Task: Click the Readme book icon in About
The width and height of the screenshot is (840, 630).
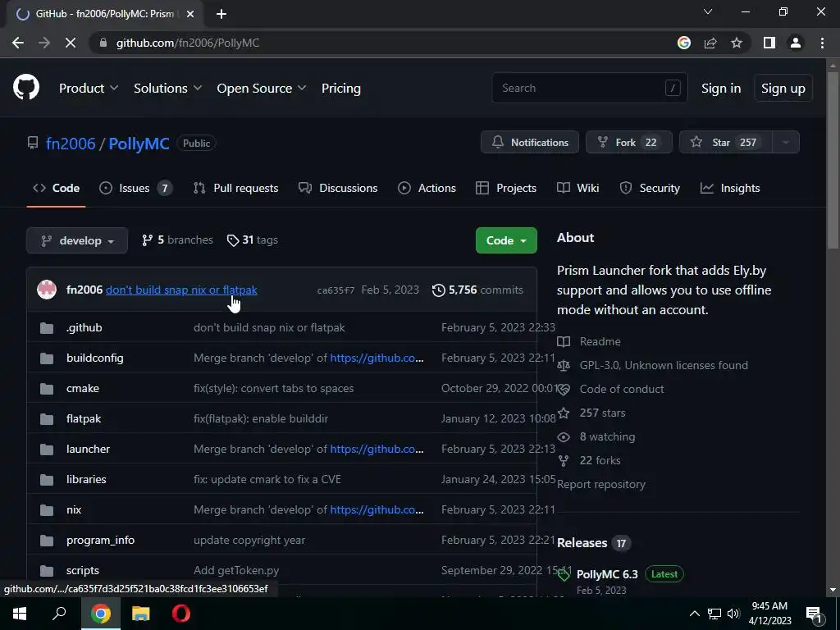Action: pos(564,342)
